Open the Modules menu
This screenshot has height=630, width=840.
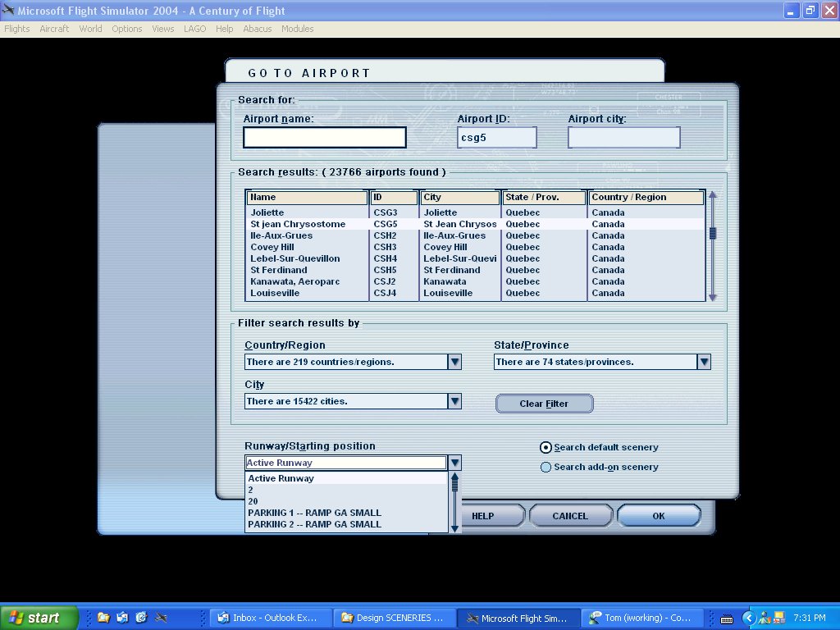[297, 29]
